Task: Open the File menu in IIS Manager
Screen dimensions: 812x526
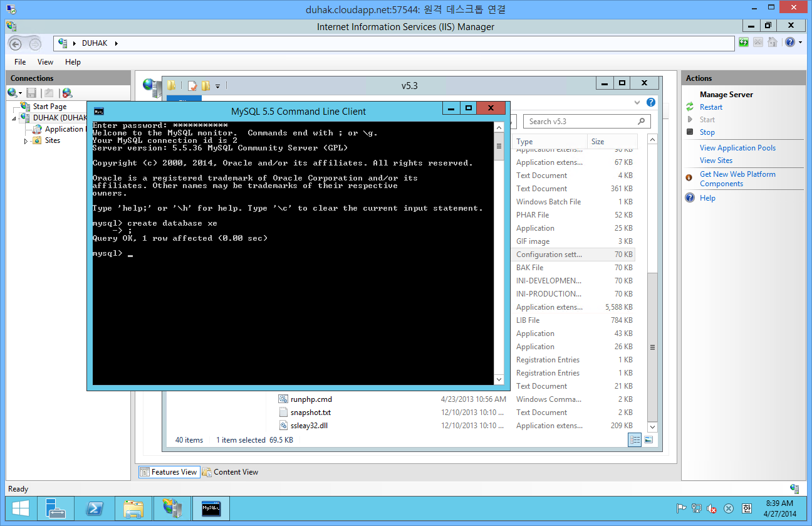Action: coord(20,62)
